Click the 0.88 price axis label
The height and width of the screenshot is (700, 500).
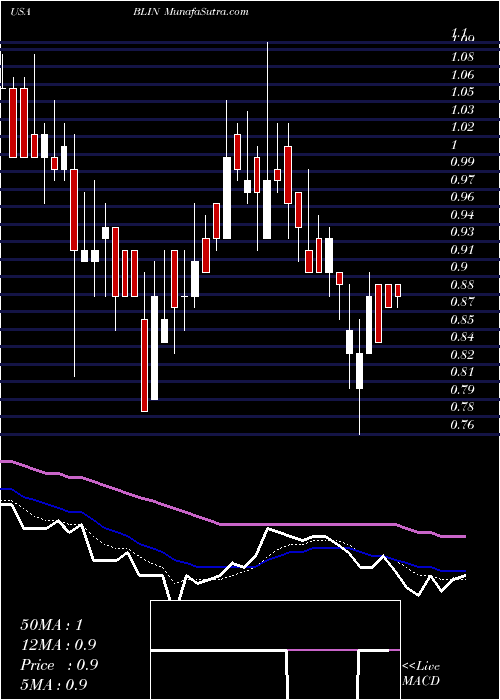pyautogui.click(x=462, y=285)
